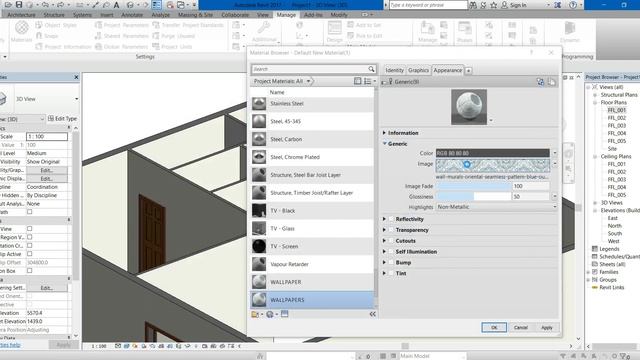Image resolution: width=640 pixels, height=360 pixels.
Task: Click the wallpaper image texture preview
Action: coord(493,165)
